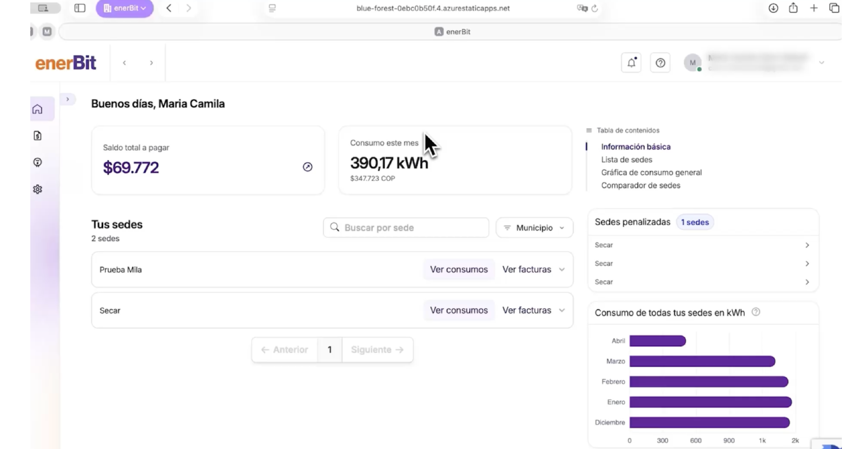868x449 pixels.
Task: Go forward in Safari browser
Action: click(x=189, y=8)
